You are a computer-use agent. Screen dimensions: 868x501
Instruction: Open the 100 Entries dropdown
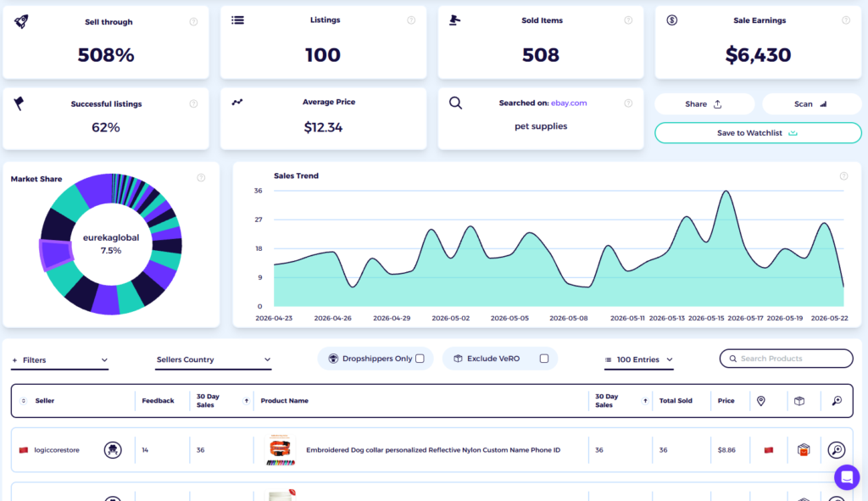(x=639, y=359)
